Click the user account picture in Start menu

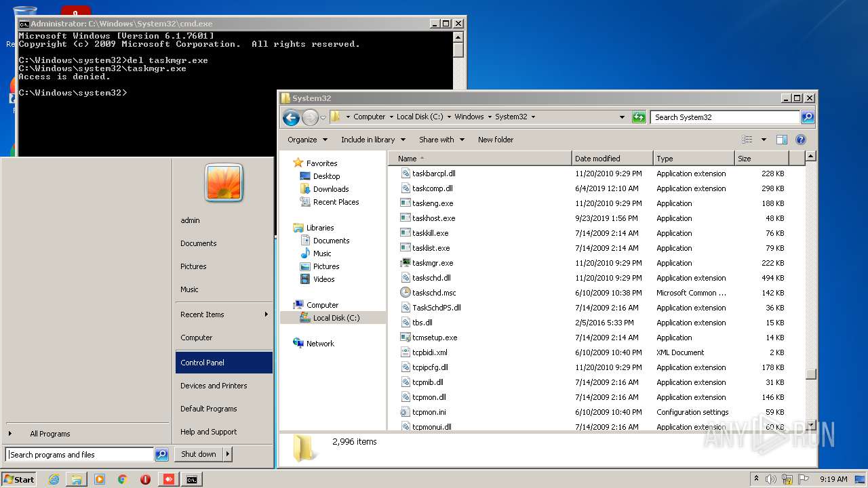[x=223, y=182]
